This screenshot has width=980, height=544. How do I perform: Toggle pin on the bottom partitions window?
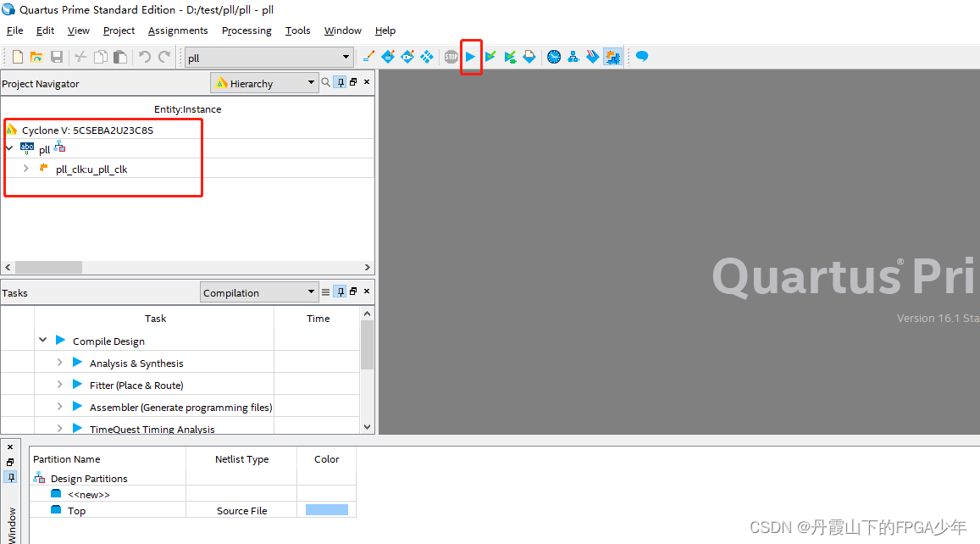11,477
